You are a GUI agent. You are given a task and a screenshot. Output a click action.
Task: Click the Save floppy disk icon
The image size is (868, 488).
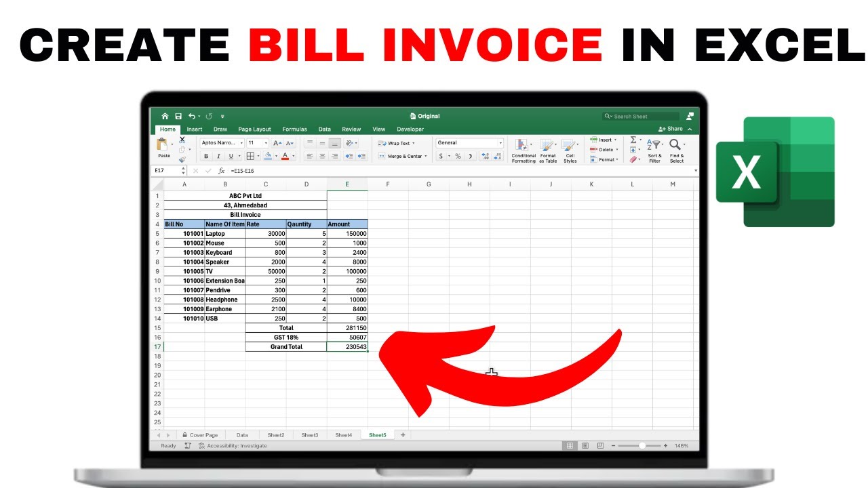tap(178, 116)
